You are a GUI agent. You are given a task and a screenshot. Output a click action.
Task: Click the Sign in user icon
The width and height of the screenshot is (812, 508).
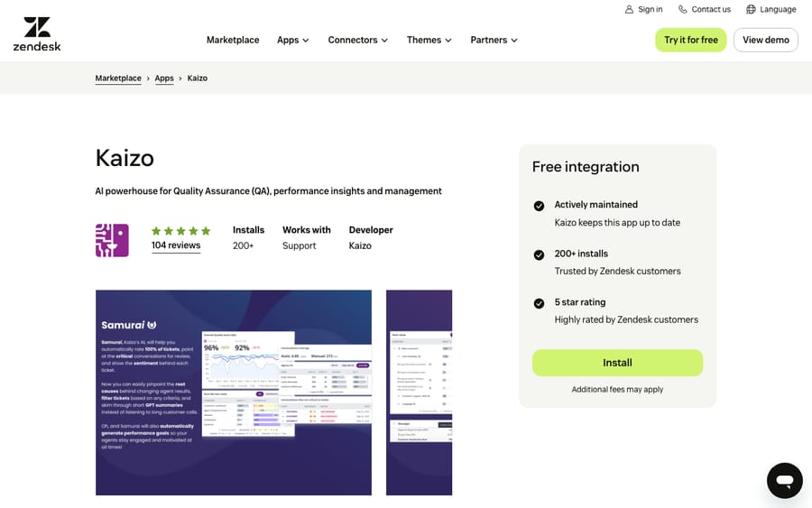point(629,9)
